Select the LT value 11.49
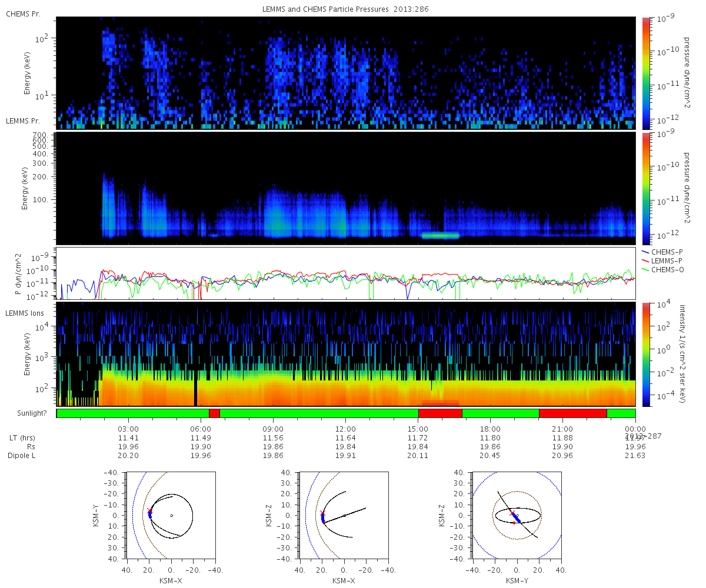This screenshot has height=588, width=706. point(201,438)
